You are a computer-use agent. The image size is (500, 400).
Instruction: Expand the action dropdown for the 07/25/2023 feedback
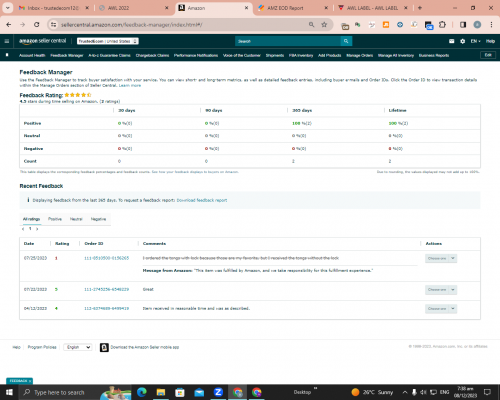click(x=453, y=258)
